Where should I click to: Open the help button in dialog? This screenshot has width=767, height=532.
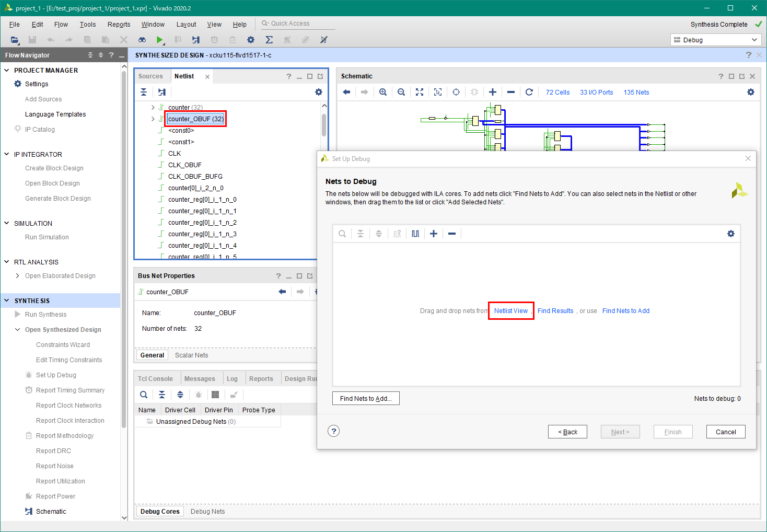333,431
